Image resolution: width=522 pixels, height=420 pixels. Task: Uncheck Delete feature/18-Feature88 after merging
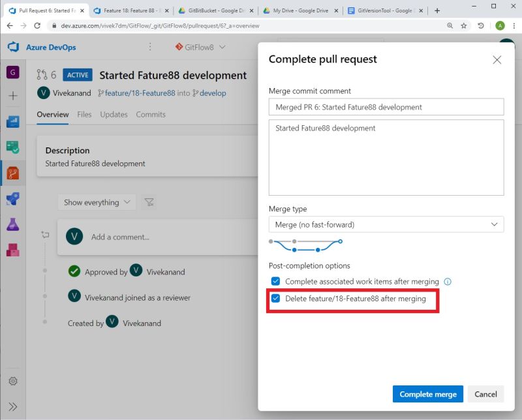[277, 299]
